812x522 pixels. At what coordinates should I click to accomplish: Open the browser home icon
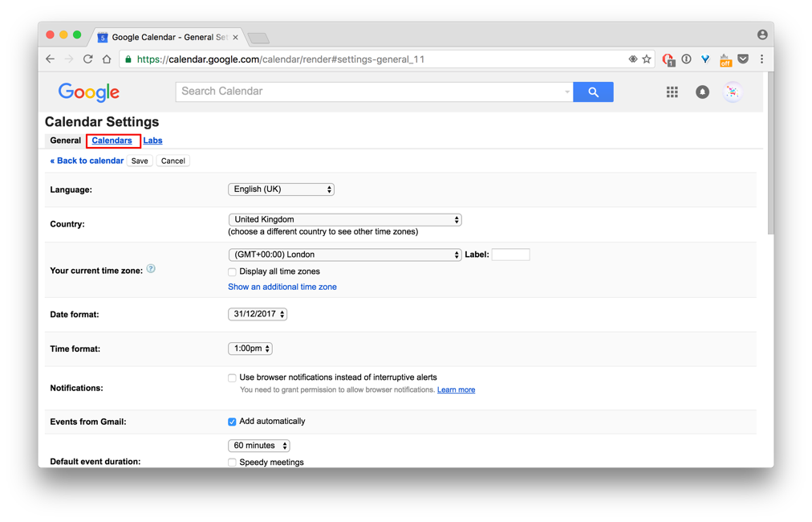(x=107, y=59)
